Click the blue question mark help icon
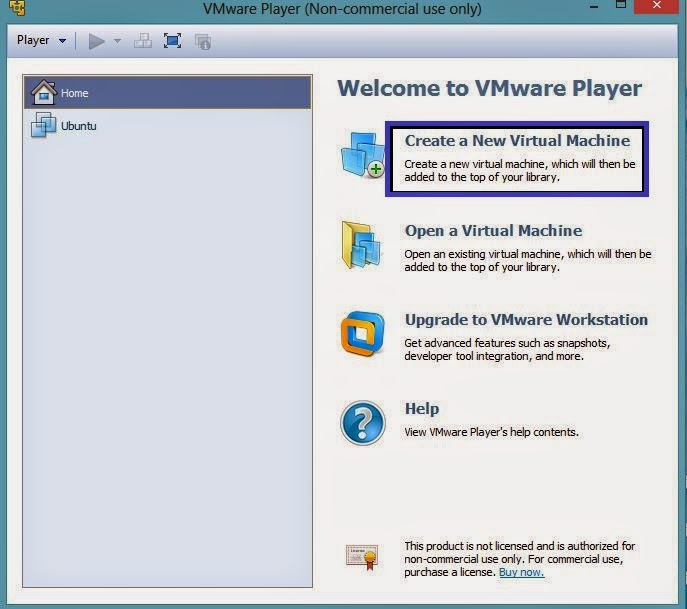The width and height of the screenshot is (687, 609). pyautogui.click(x=363, y=423)
